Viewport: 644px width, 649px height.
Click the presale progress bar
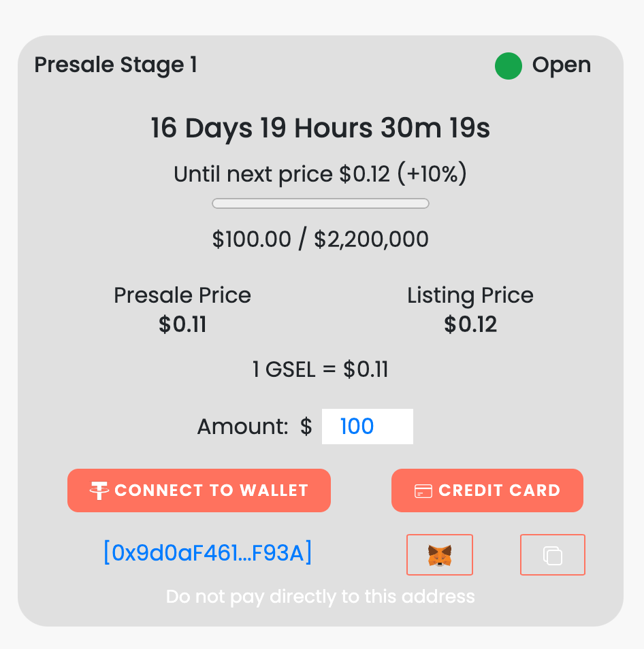point(321,203)
